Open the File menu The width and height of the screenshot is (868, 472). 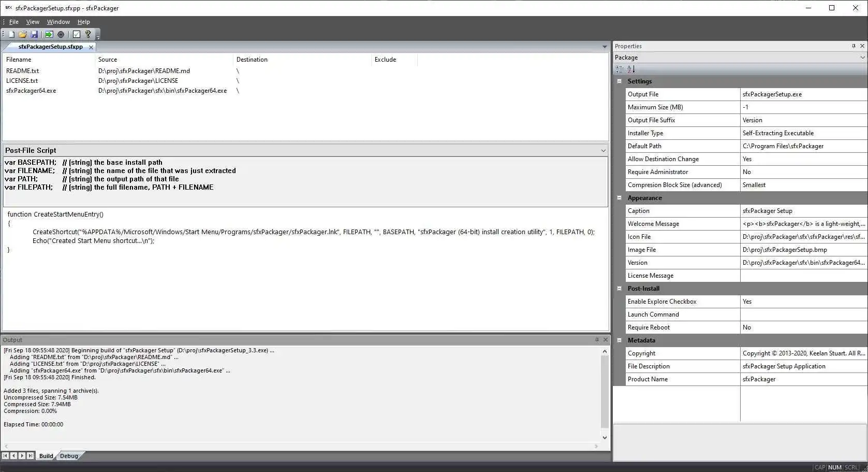(x=14, y=22)
